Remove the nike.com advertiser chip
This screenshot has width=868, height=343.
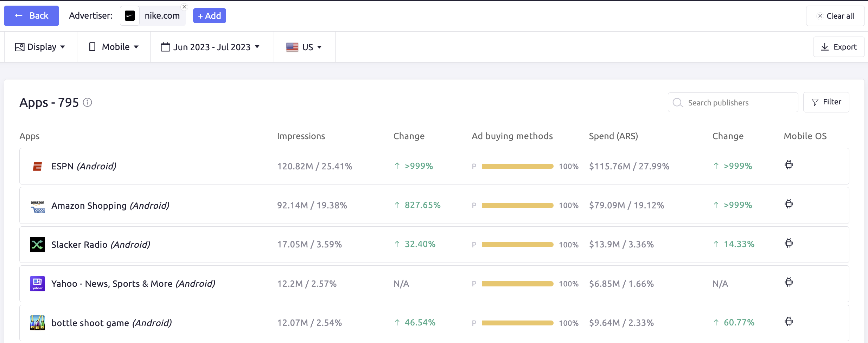(184, 7)
